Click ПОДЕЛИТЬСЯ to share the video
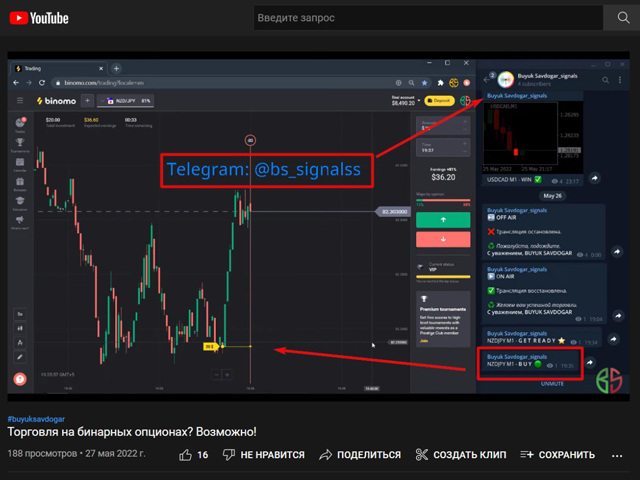 coord(360,455)
